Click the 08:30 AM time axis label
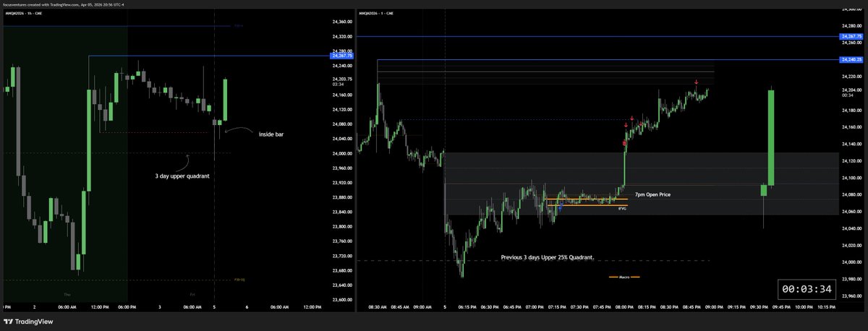Image resolution: width=868 pixels, height=331 pixels. (x=378, y=307)
